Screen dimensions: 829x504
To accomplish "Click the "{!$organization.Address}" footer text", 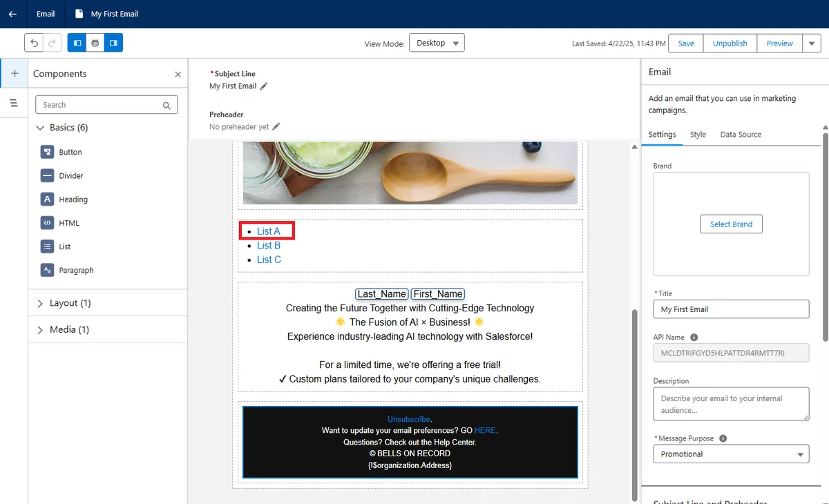I will click(410, 465).
